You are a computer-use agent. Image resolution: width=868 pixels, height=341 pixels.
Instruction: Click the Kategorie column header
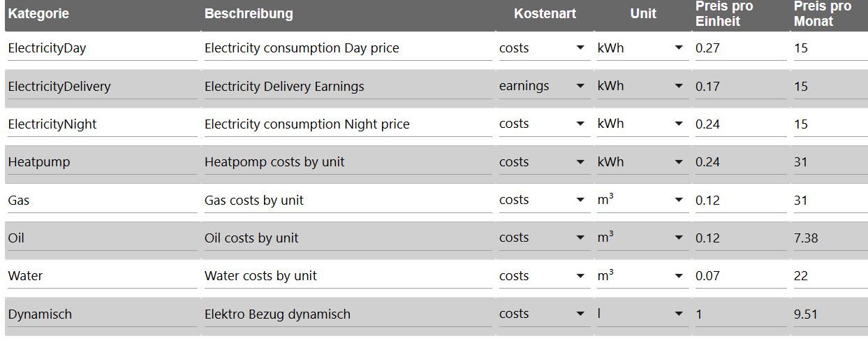tap(38, 13)
